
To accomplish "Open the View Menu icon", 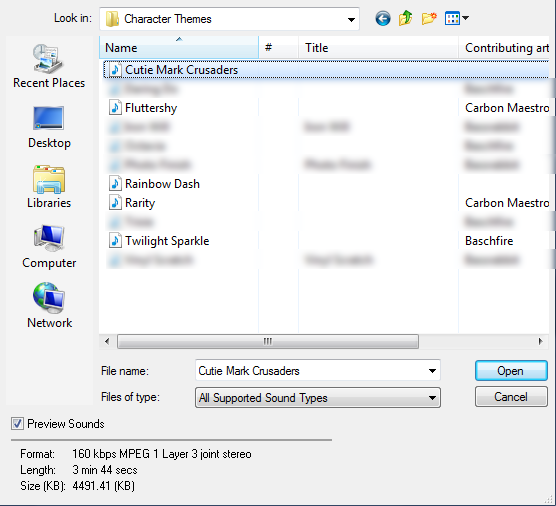I will click(x=452, y=18).
